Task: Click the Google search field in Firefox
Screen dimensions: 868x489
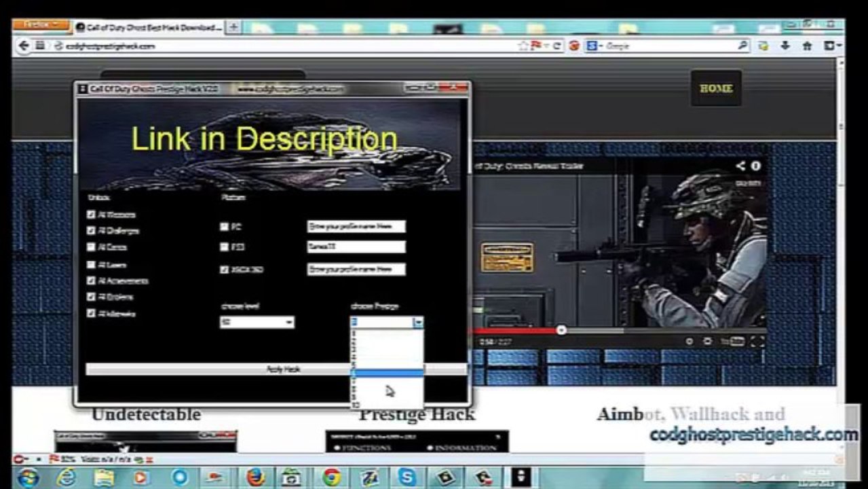Action: click(668, 46)
